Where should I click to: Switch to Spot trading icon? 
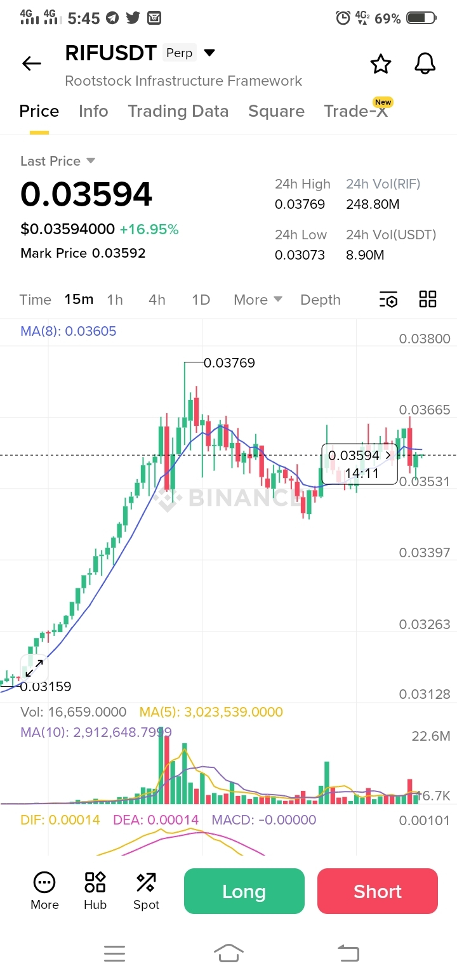(x=146, y=891)
